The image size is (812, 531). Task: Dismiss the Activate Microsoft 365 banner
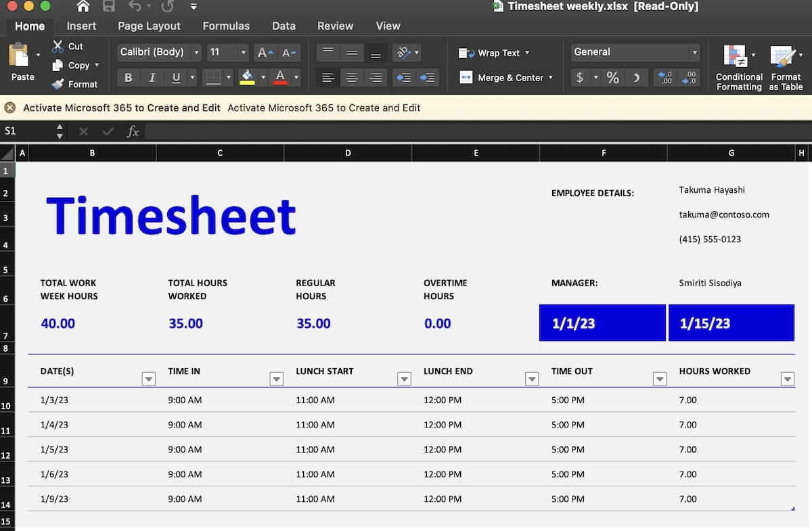tap(10, 108)
